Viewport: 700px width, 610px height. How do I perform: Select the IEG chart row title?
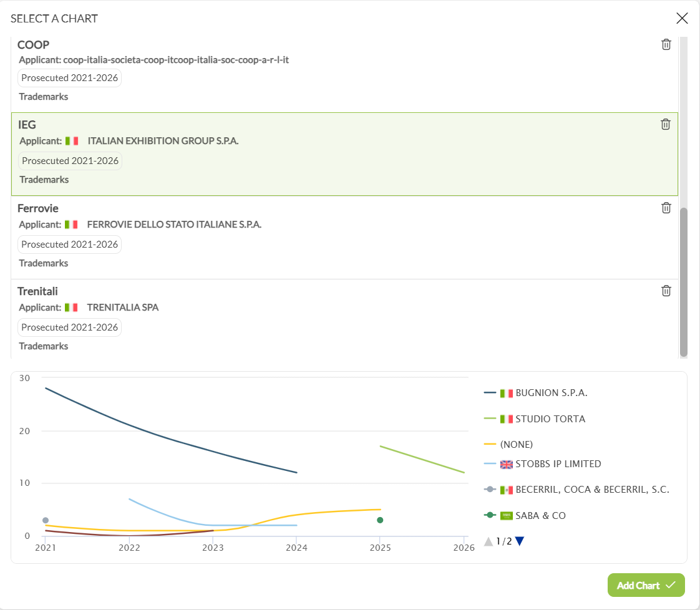27,125
